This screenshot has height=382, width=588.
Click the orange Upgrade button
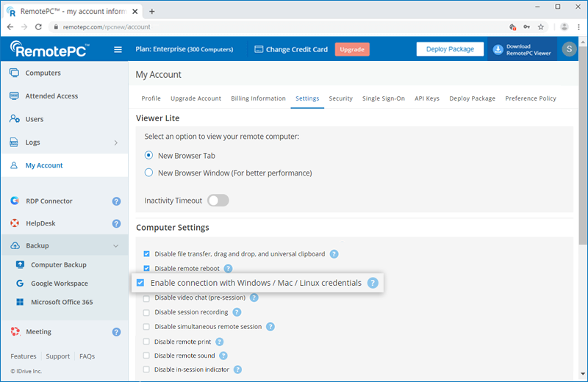tap(352, 49)
